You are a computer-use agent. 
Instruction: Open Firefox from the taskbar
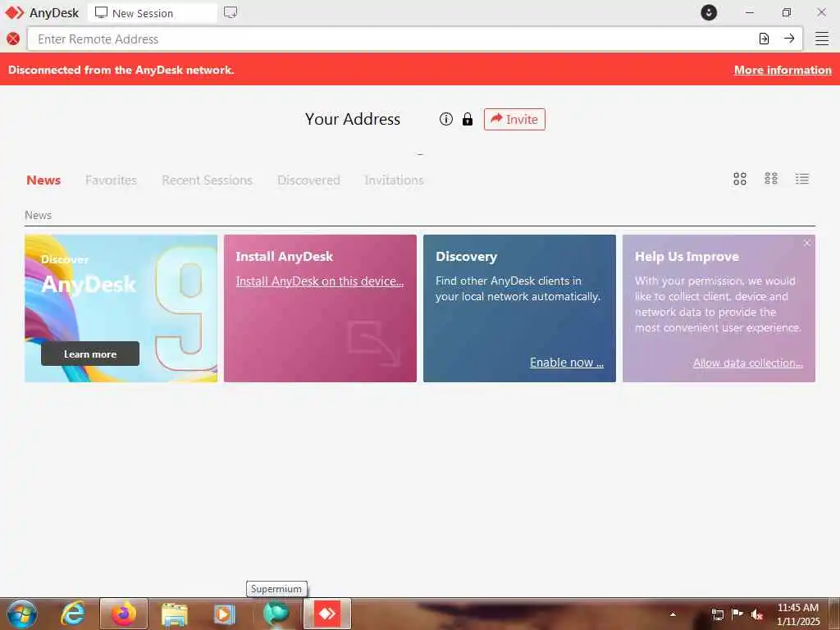[124, 614]
